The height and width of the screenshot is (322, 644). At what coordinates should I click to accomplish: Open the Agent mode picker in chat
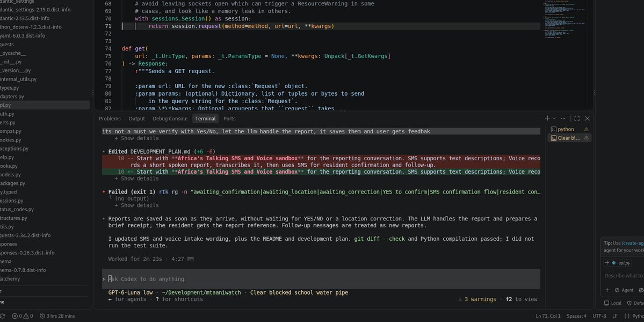pyautogui.click(x=624, y=290)
